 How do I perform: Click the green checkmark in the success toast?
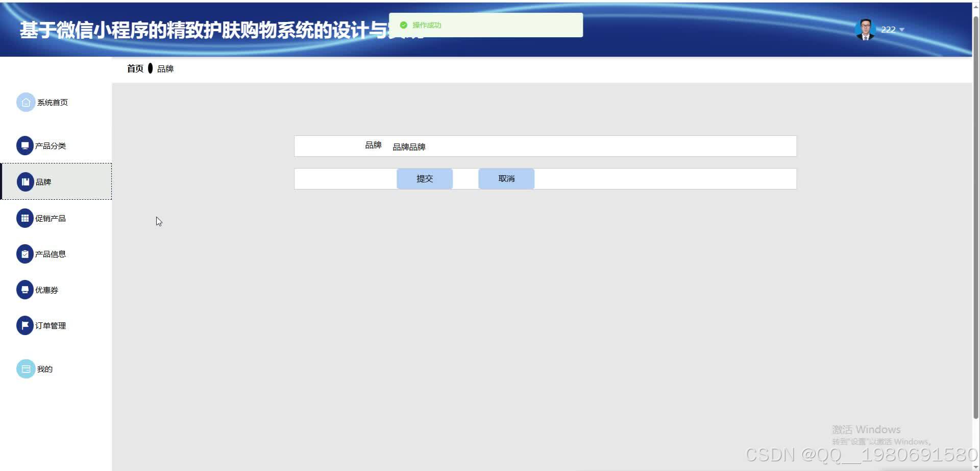[404, 24]
